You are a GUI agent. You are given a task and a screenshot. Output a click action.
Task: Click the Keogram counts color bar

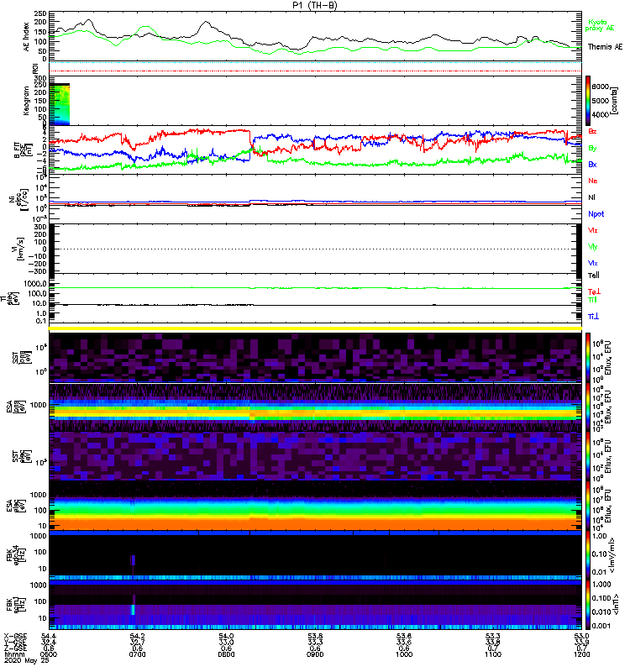(588, 100)
